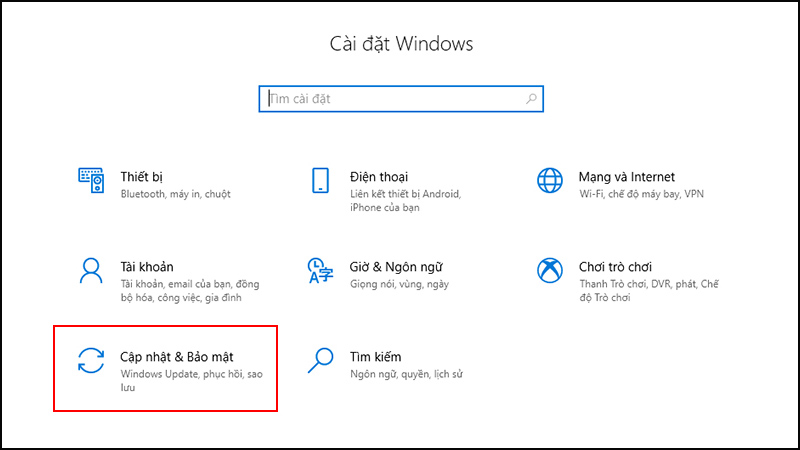Open the Điện thoại settings title
This screenshot has width=800, height=450.
pos(379,177)
